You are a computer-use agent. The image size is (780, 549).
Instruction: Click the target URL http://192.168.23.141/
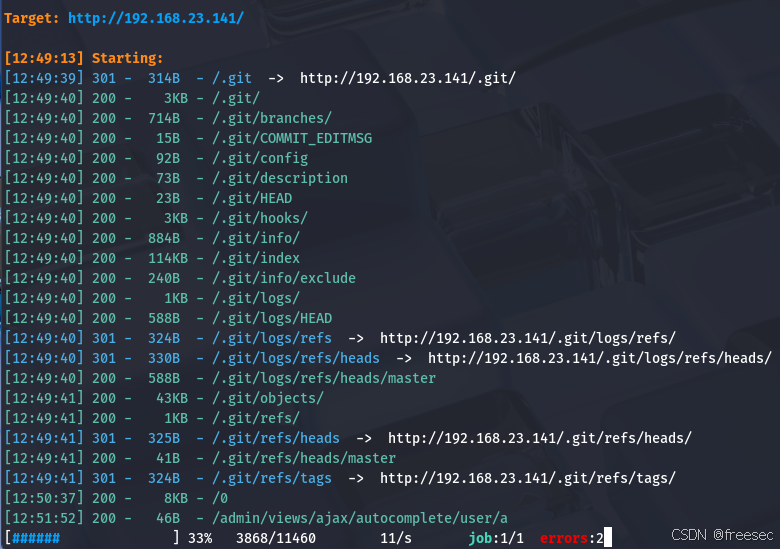pos(156,18)
